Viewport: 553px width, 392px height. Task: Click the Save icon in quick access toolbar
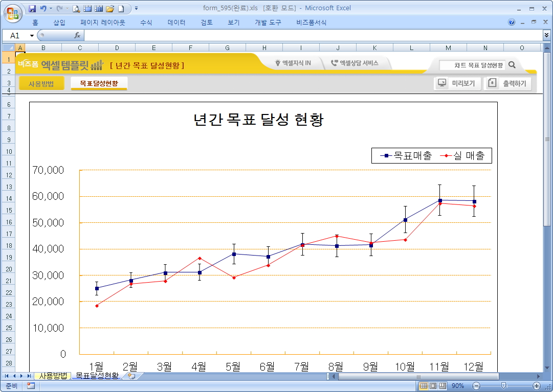coord(32,9)
